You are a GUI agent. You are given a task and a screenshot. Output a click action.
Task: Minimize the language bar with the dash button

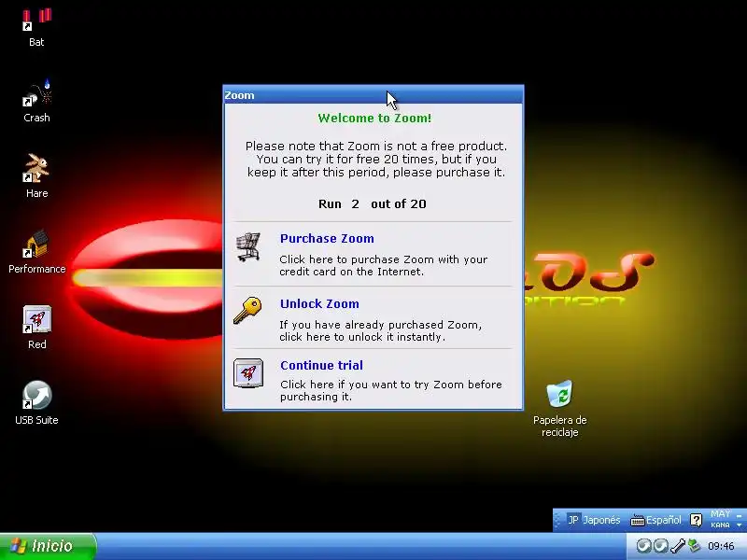pyautogui.click(x=740, y=515)
